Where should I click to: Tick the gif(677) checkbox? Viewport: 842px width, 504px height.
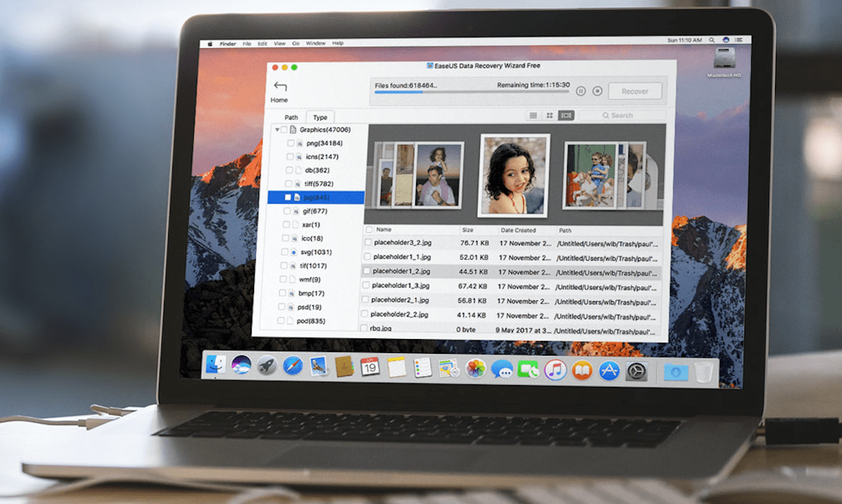(x=287, y=211)
